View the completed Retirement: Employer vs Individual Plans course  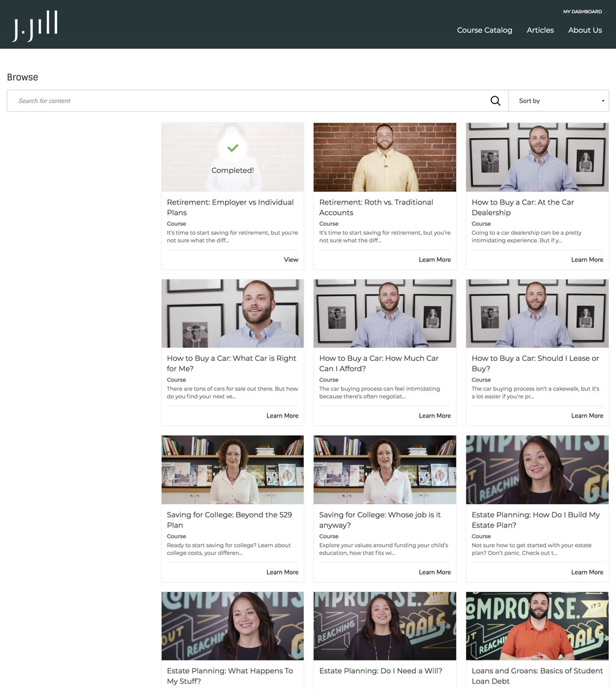coord(291,260)
